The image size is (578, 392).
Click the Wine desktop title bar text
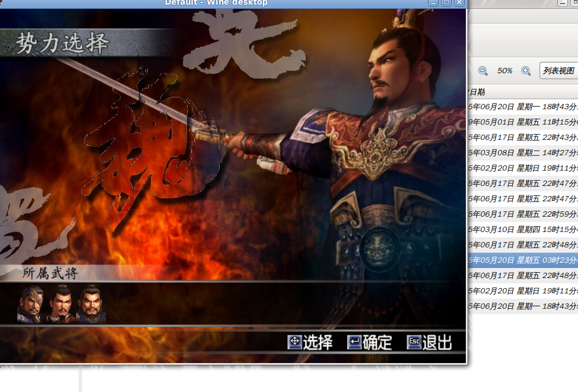point(217,2)
